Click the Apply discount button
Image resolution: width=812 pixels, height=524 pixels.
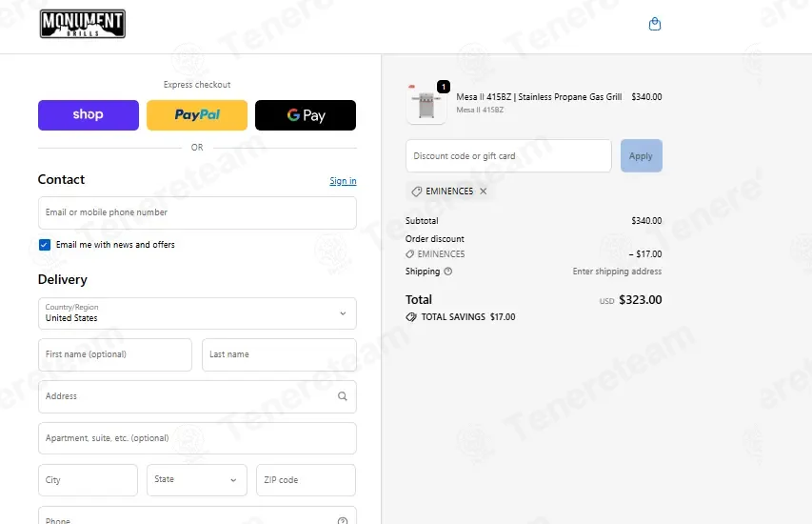coord(641,155)
